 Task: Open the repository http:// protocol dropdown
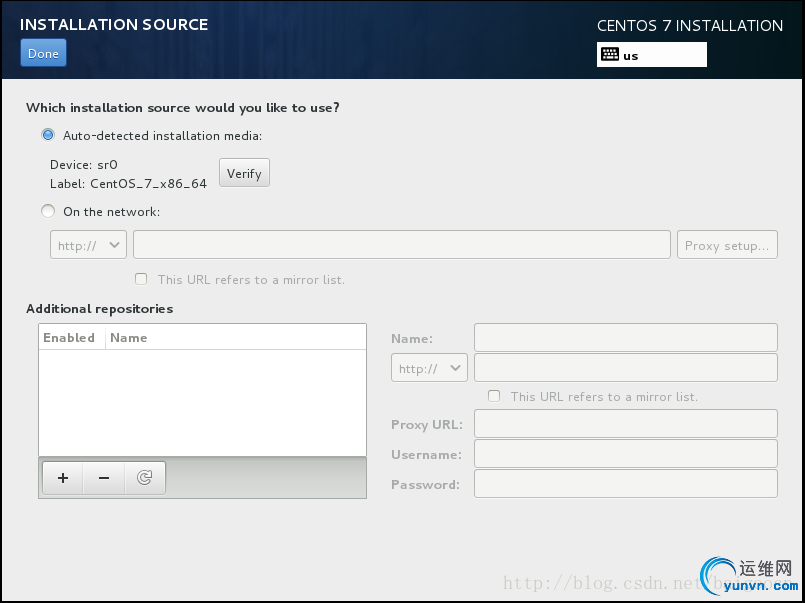pyautogui.click(x=429, y=367)
